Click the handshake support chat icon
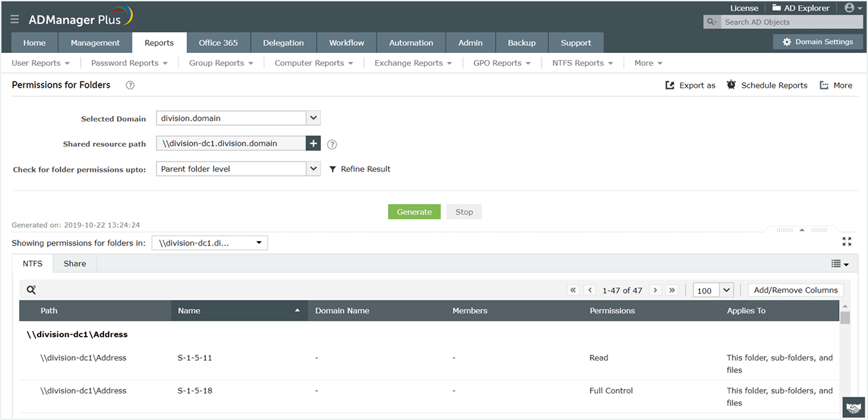This screenshot has width=868, height=420. coord(854,408)
